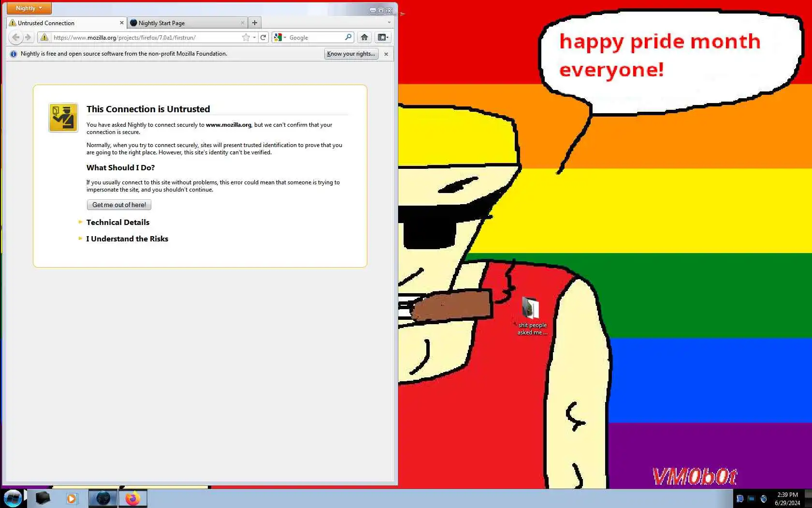Switch to the Nightly taskbar button

103,498
